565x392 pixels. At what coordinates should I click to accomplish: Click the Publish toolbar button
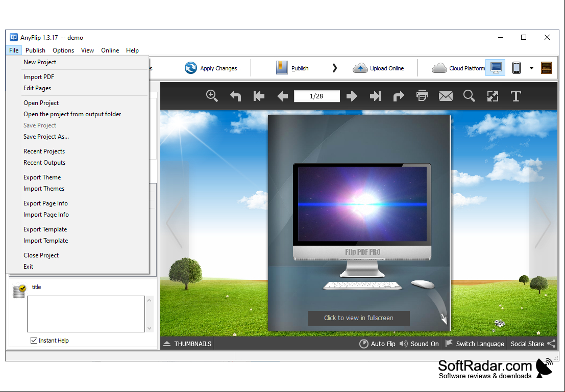point(292,68)
